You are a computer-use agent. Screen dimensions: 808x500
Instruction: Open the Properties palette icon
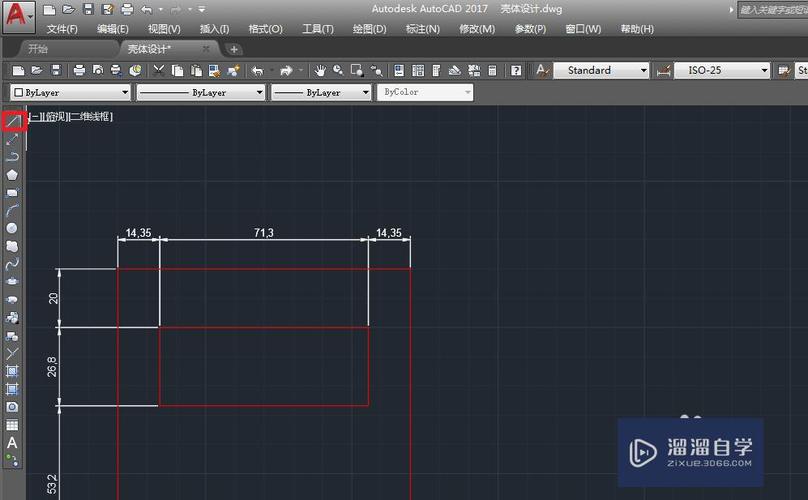399,70
